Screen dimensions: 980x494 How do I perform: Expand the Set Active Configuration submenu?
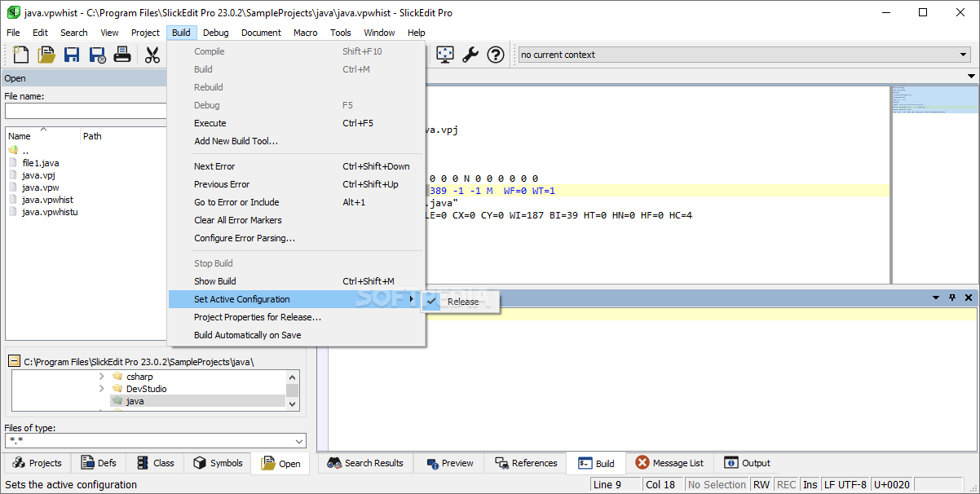(296, 299)
